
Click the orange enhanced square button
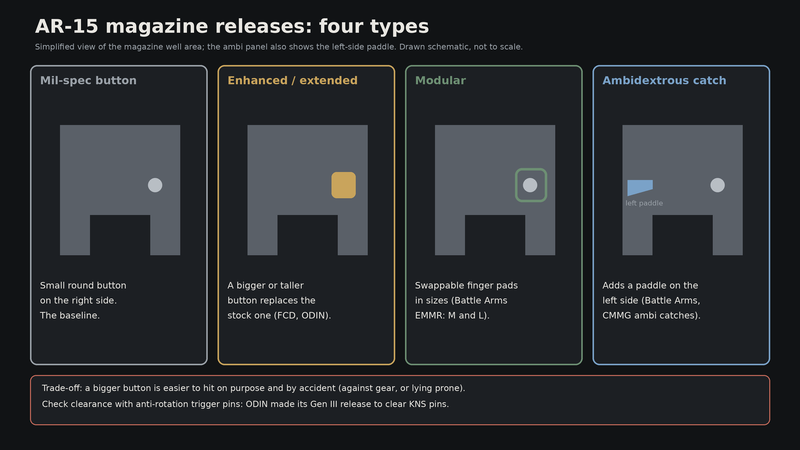(343, 185)
